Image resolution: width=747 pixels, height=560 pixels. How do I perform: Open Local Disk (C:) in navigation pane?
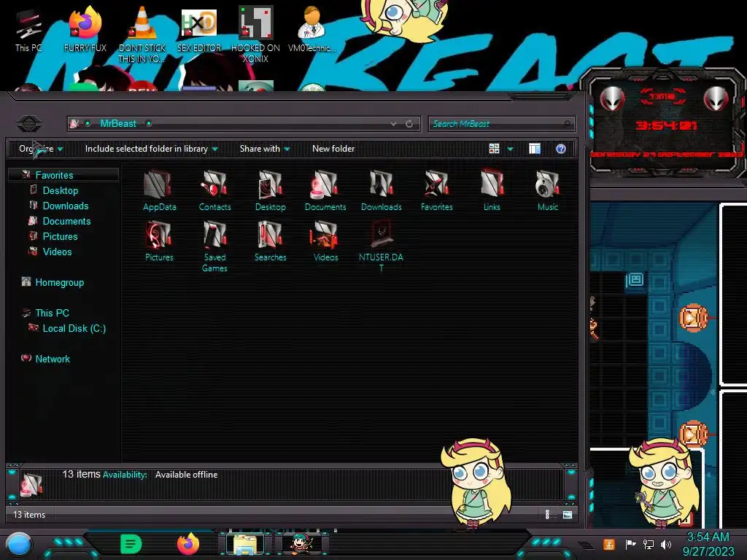[x=74, y=328]
